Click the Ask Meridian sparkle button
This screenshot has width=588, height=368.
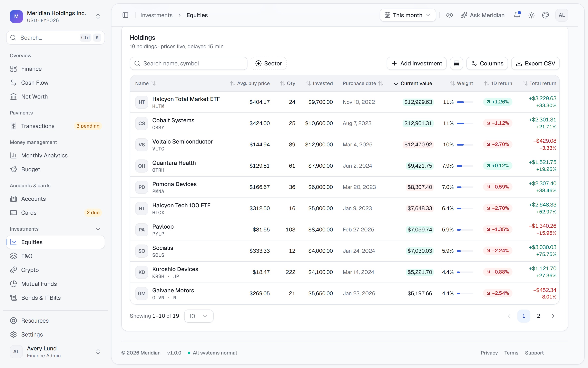click(483, 15)
